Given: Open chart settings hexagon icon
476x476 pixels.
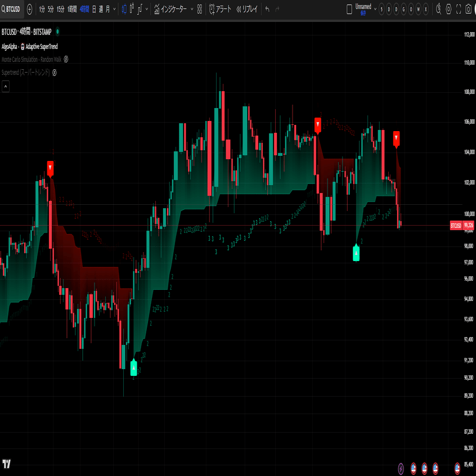Looking at the screenshot, I should tap(448, 10).
